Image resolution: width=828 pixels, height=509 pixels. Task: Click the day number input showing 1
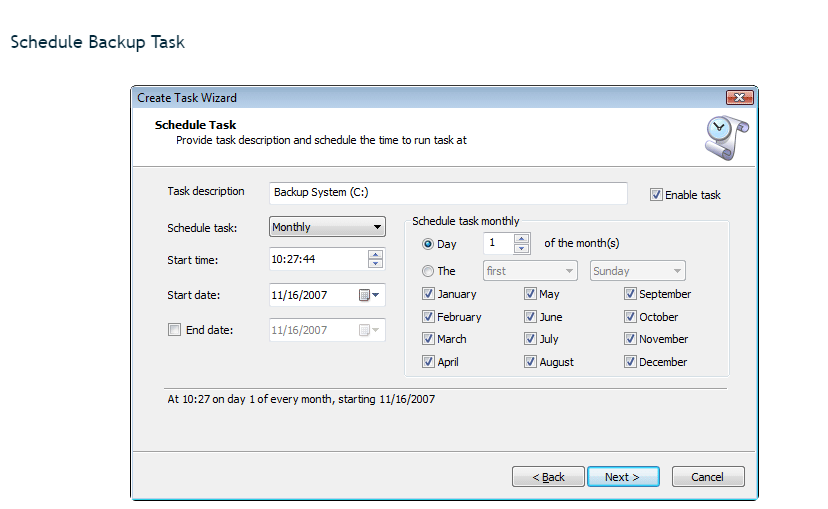pyautogui.click(x=498, y=243)
